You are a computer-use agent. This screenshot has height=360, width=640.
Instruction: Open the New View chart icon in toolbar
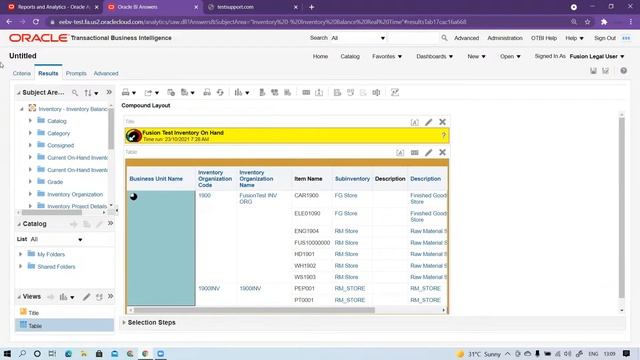tap(238, 93)
